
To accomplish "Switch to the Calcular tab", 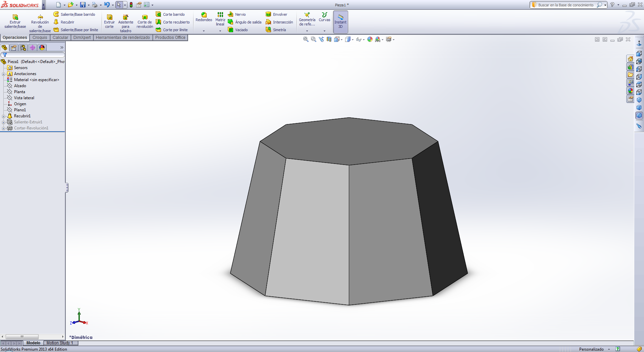I will [x=60, y=38].
